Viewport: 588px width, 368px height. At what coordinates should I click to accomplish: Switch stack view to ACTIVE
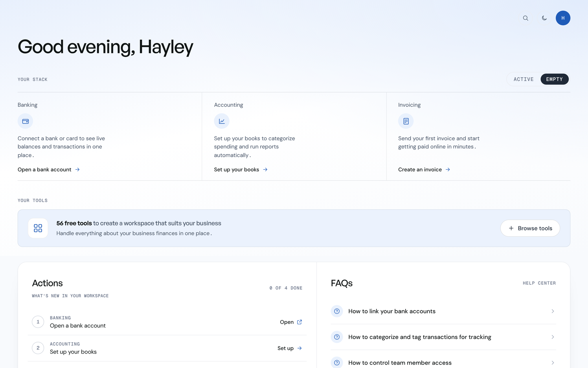(x=523, y=79)
